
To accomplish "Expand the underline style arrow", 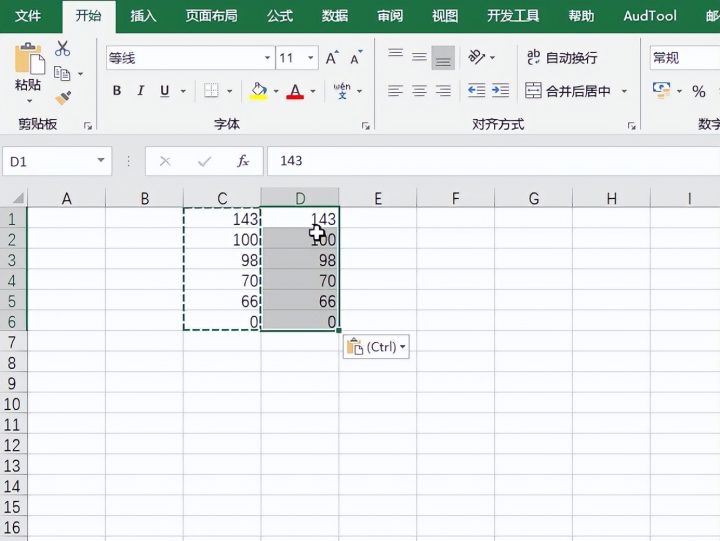I will click(x=183, y=91).
